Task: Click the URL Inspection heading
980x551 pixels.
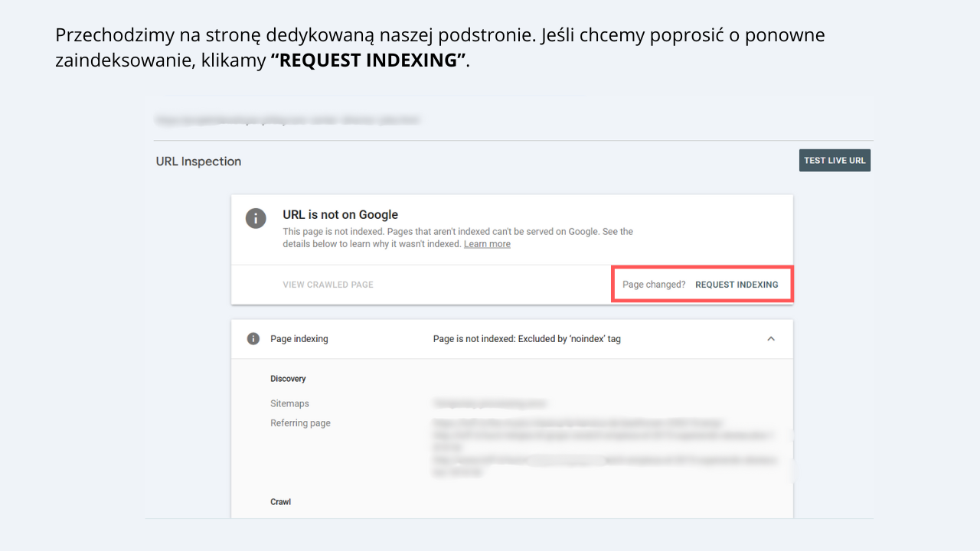Action: pos(198,161)
